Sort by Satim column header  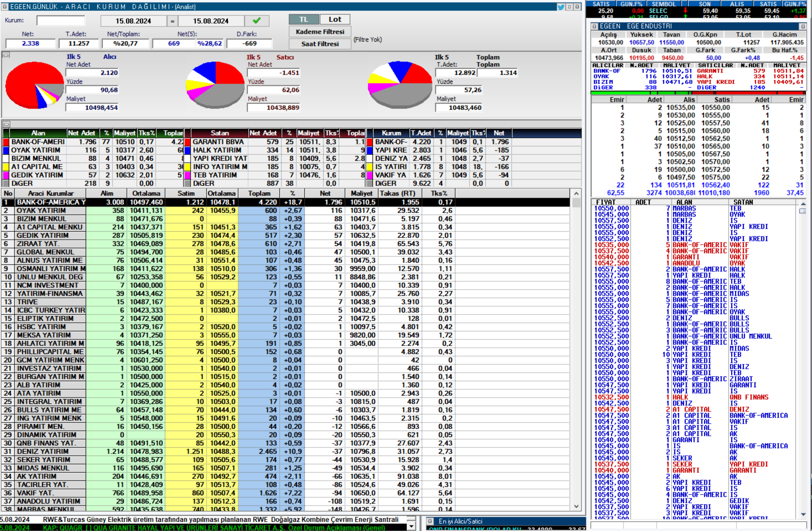click(186, 193)
